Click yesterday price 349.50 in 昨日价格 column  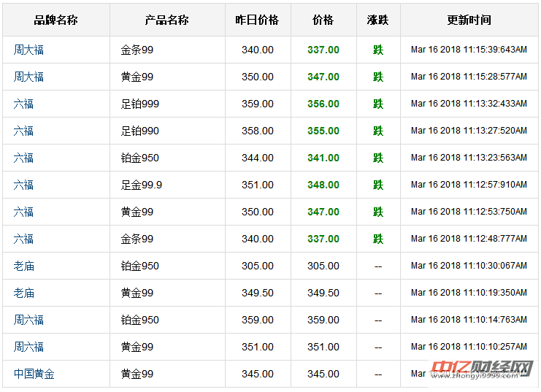[258, 293]
